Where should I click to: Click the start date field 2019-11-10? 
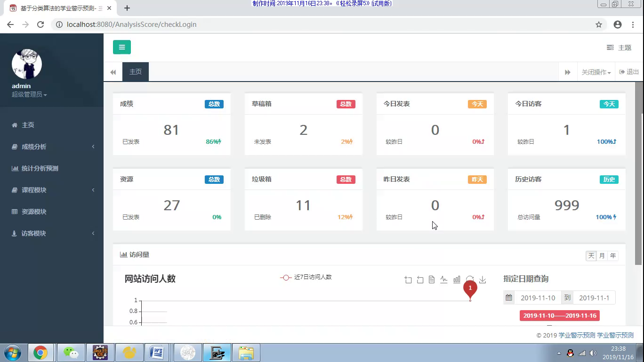538,298
